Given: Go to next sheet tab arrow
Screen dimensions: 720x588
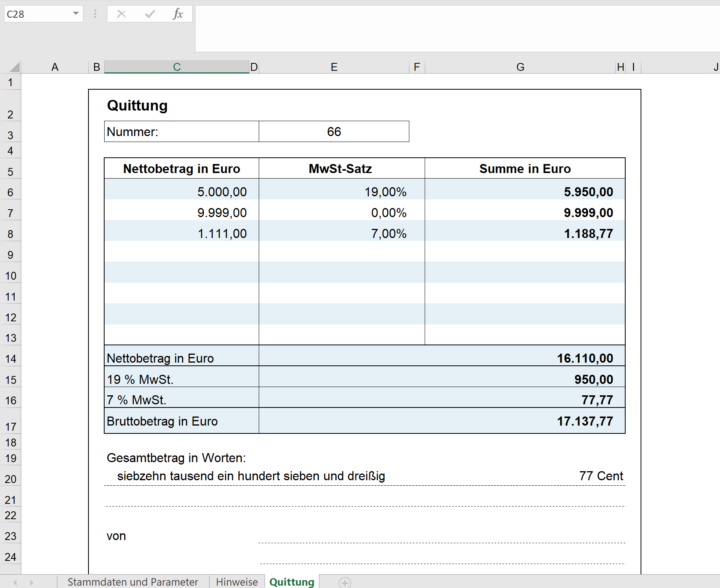Looking at the screenshot, I should pyautogui.click(x=31, y=582).
